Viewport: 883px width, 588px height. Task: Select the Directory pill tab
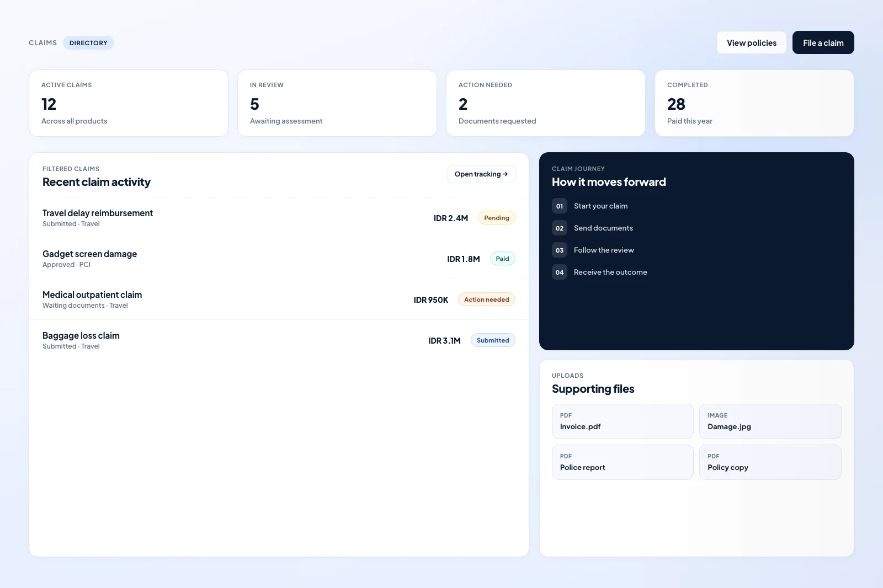[x=88, y=42]
